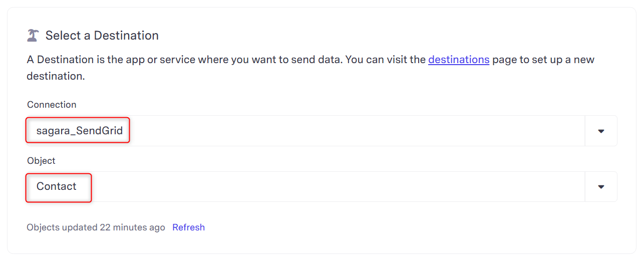Open the destinations page link

click(459, 60)
